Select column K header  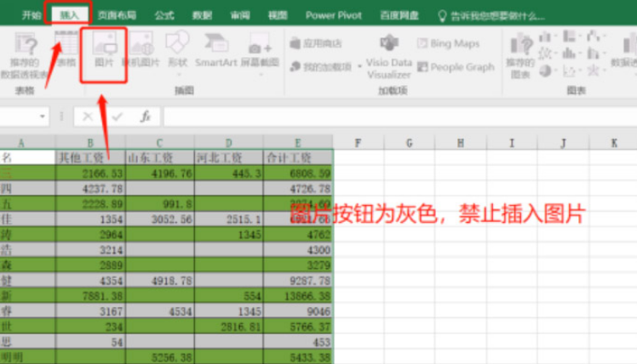click(x=613, y=143)
